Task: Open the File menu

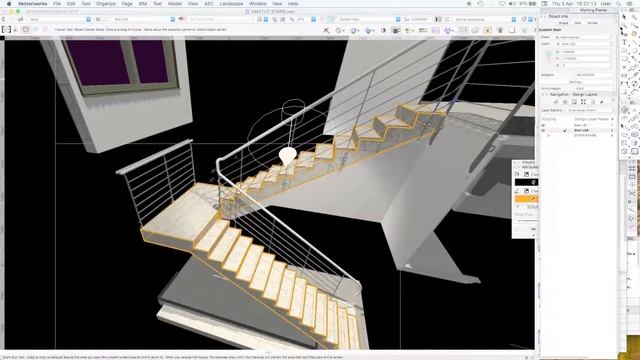Action: point(57,3)
